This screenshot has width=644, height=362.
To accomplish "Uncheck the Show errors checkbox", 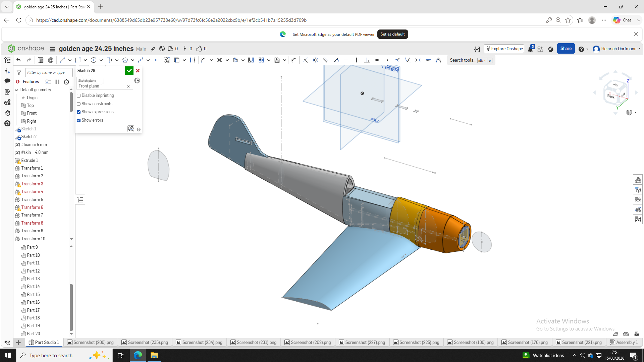I will pos(79,120).
